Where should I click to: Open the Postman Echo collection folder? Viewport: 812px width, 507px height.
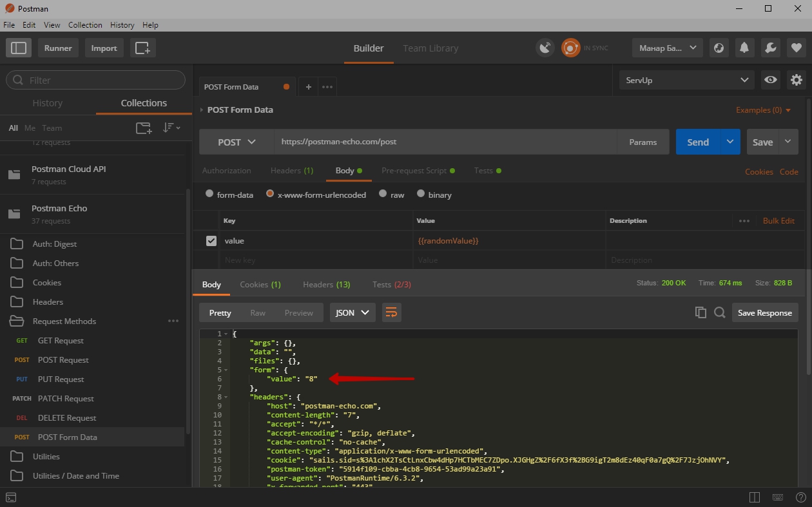(x=93, y=215)
